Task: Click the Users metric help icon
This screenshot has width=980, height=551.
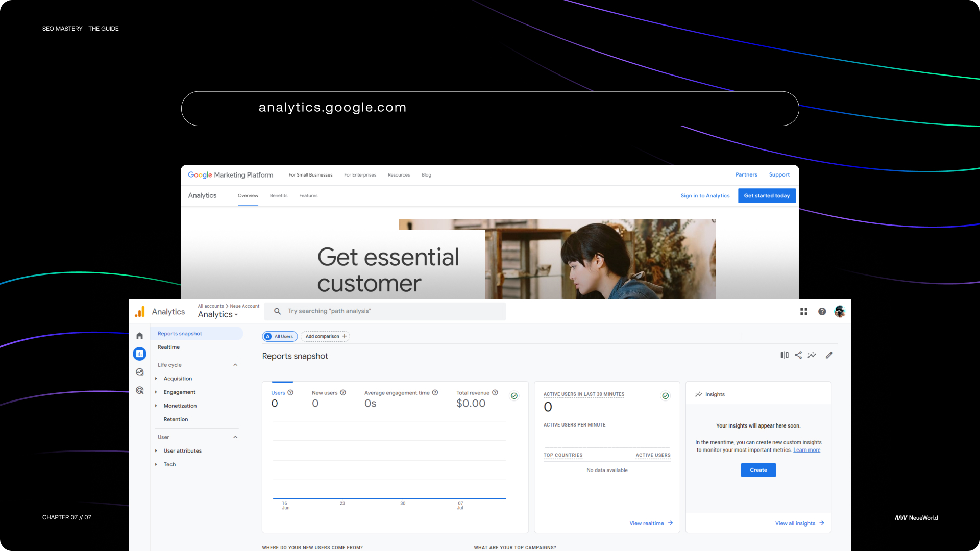Action: pyautogui.click(x=290, y=393)
